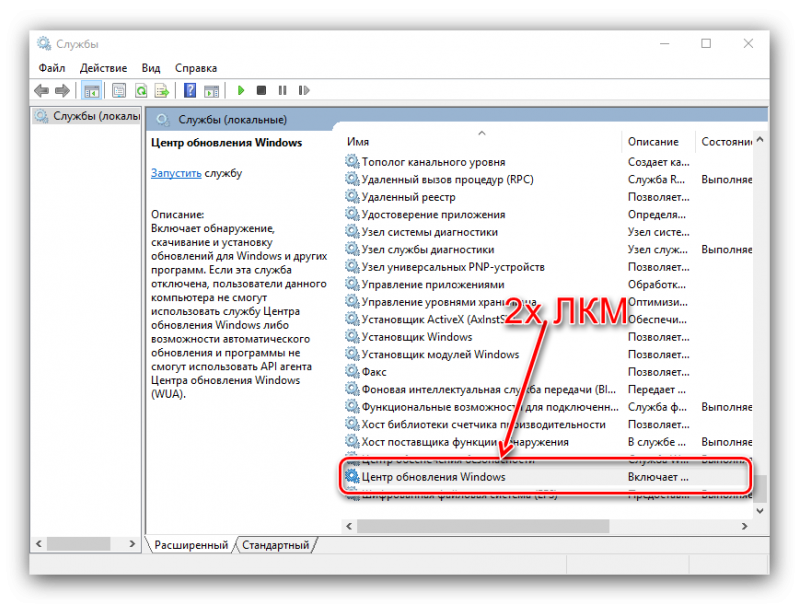Click gear icon of Удаленный реестр
Image resolution: width=800 pixels, height=605 pixels.
[352, 196]
